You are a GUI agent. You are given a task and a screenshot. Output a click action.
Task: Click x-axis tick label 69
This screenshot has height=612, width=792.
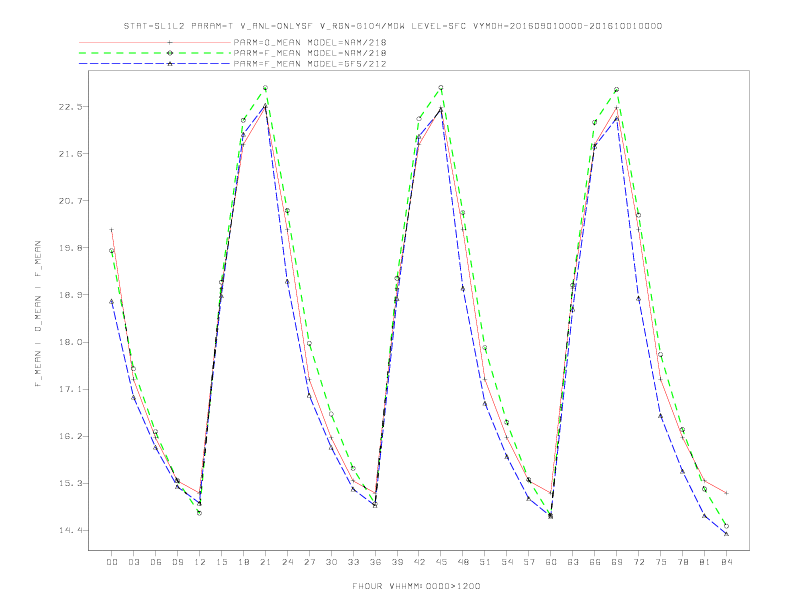(x=617, y=562)
